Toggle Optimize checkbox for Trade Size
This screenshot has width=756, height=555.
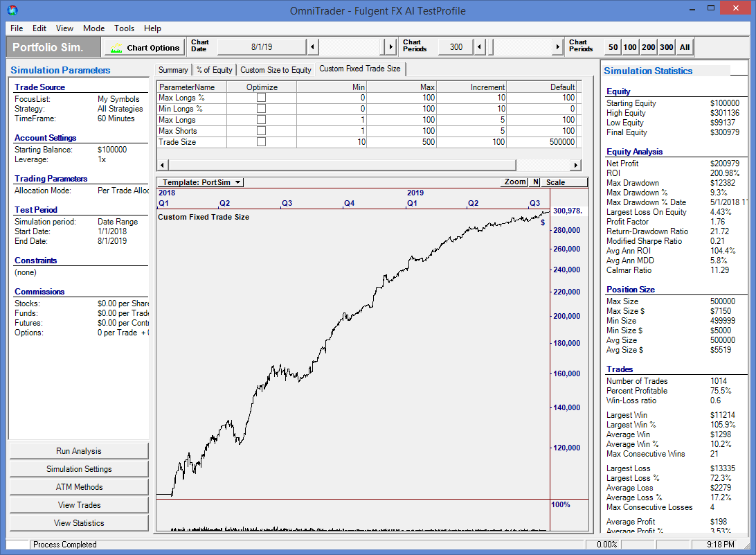click(261, 142)
